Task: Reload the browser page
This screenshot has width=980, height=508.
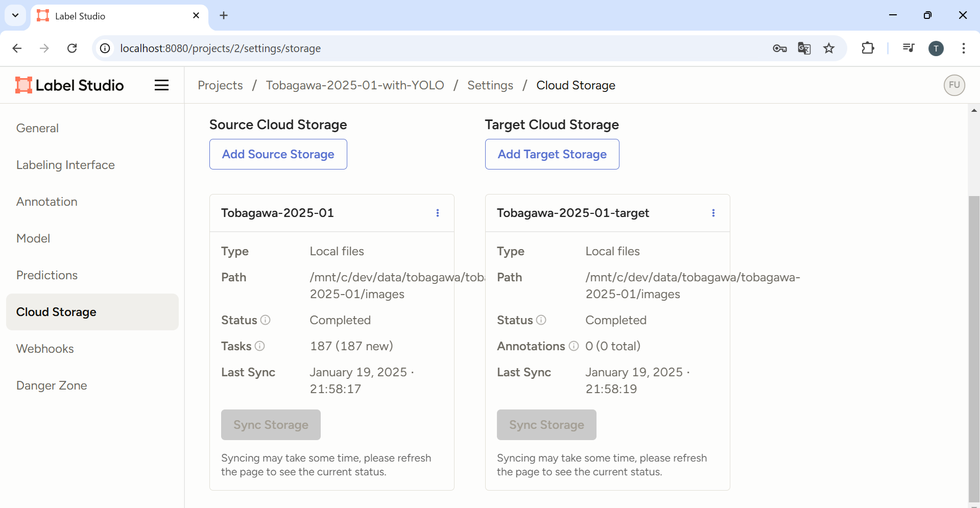Action: pyautogui.click(x=72, y=48)
